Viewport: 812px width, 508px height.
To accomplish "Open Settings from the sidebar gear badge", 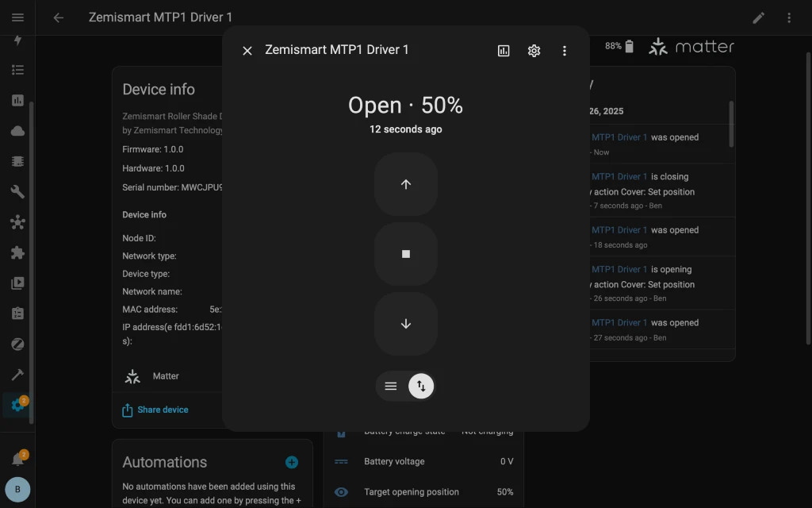I will [17, 405].
